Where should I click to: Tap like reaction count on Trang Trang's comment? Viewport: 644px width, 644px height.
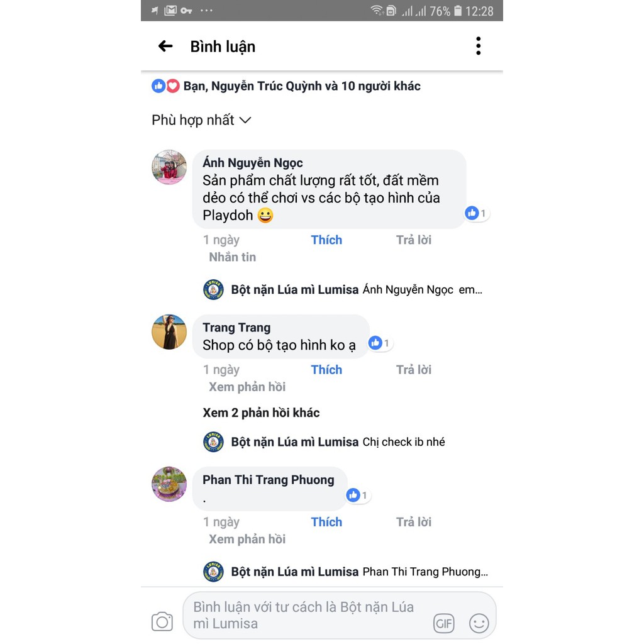coord(379,343)
